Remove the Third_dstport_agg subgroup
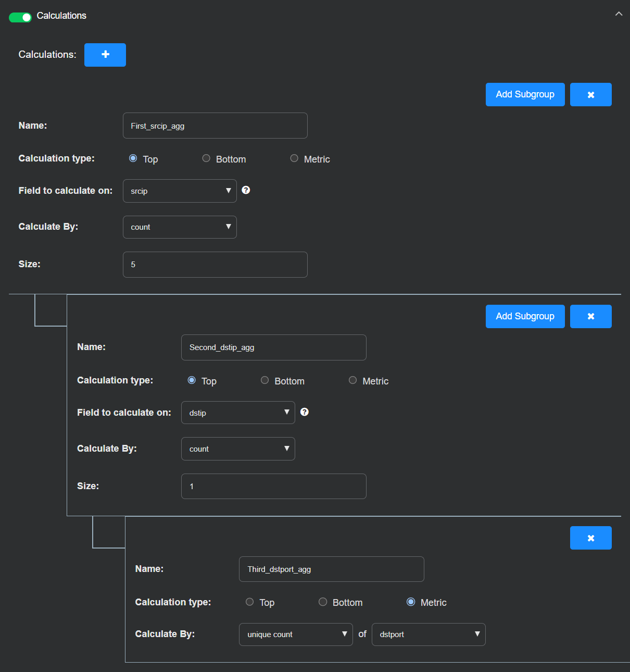Image resolution: width=630 pixels, height=672 pixels. tap(590, 538)
